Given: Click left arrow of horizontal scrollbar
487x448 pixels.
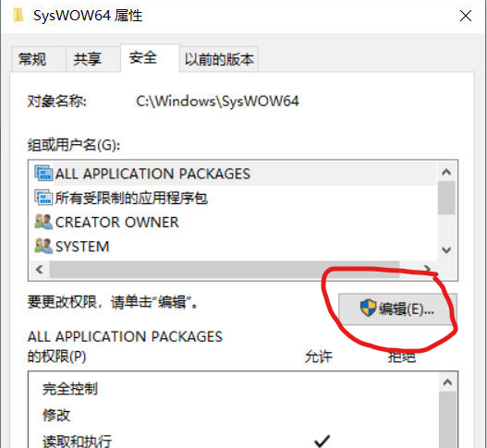Looking at the screenshot, I should [x=40, y=269].
